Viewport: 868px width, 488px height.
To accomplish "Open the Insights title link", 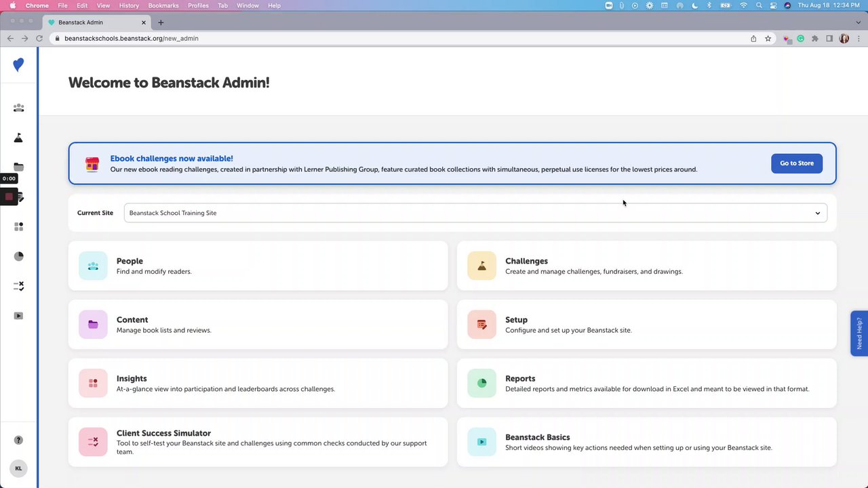I will (132, 379).
